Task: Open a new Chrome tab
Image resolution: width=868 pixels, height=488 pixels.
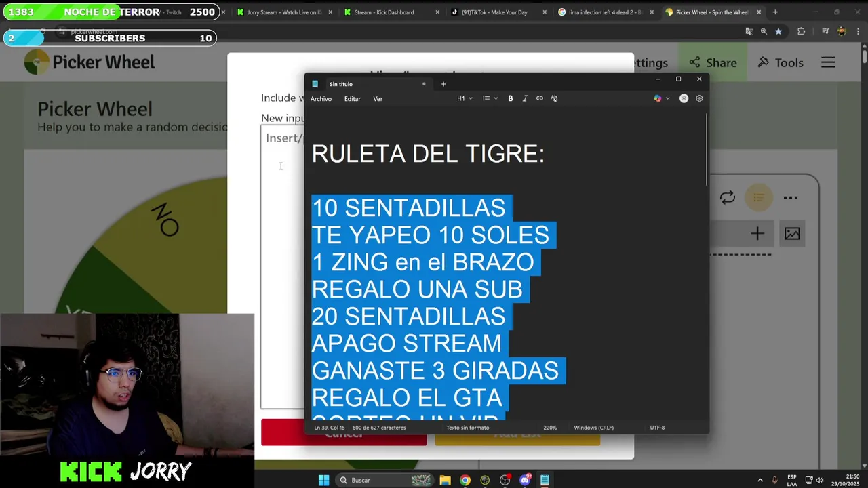Action: click(775, 12)
